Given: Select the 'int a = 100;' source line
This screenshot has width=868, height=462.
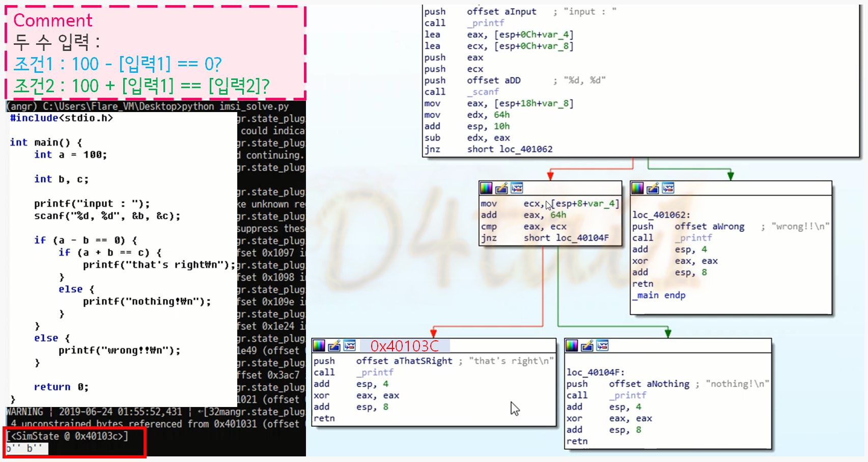Looking at the screenshot, I should pyautogui.click(x=70, y=154).
